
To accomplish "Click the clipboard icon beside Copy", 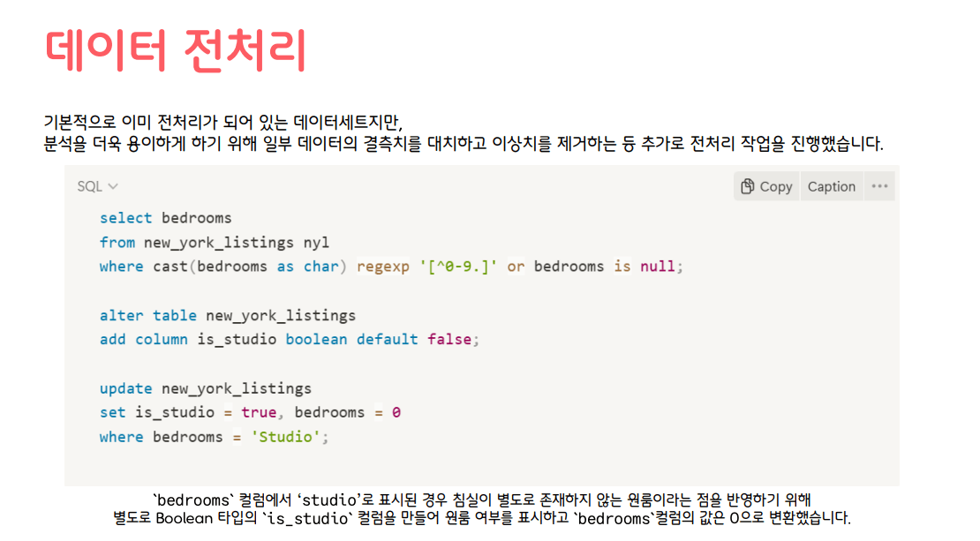I will click(x=747, y=186).
